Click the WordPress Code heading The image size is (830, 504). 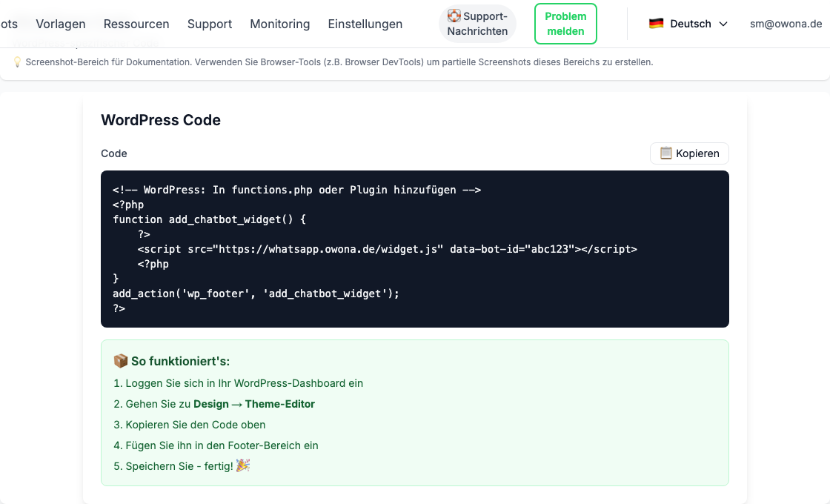pos(161,120)
